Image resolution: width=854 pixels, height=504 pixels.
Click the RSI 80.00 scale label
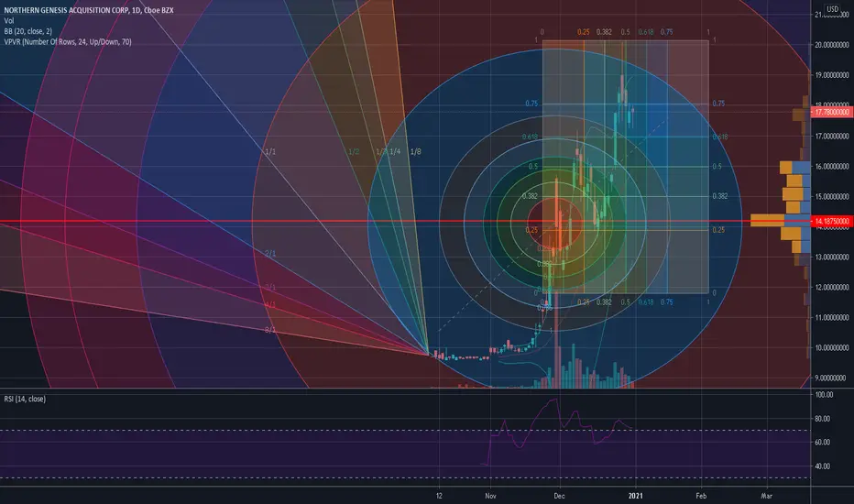tap(823, 419)
